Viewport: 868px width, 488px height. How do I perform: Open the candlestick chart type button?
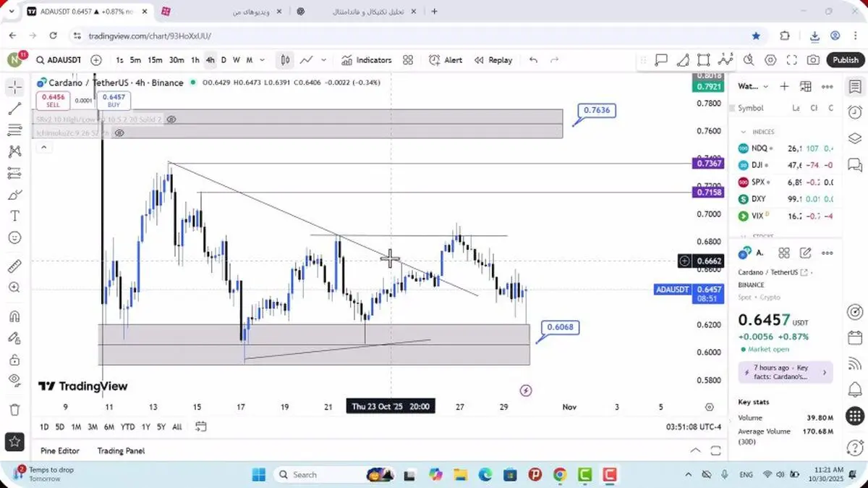[286, 60]
